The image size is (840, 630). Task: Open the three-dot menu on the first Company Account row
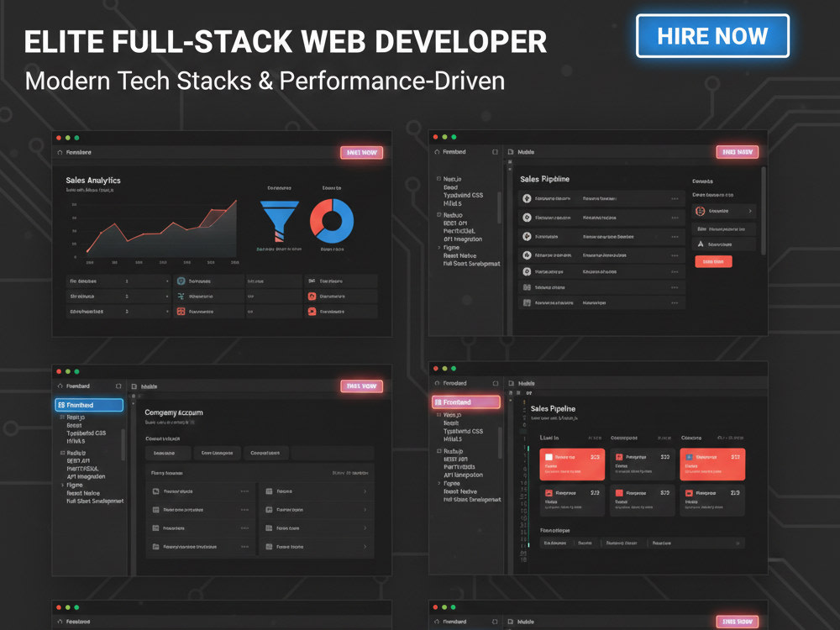(x=244, y=491)
